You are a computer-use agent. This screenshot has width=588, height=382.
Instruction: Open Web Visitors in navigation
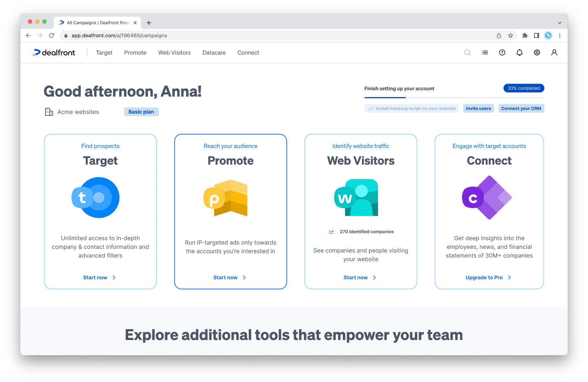click(175, 53)
